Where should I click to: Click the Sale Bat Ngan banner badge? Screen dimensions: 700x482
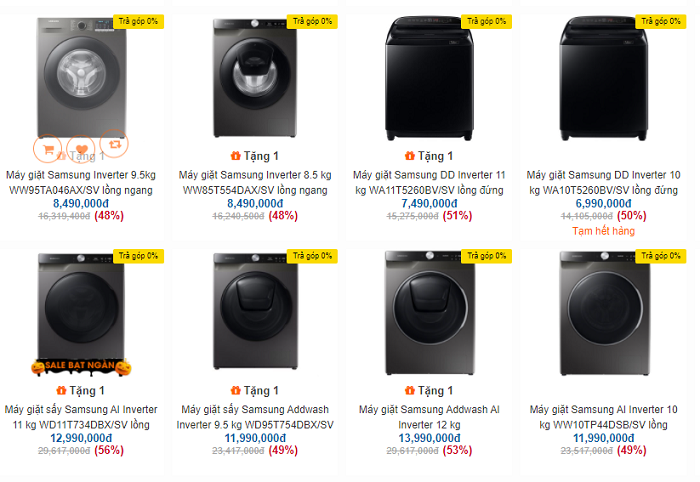pos(82,367)
